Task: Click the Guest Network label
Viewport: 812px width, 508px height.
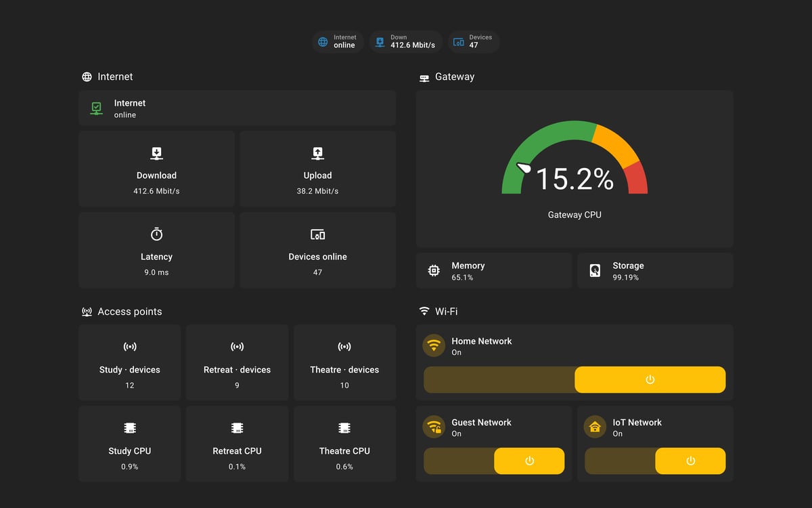Action: [x=481, y=422]
